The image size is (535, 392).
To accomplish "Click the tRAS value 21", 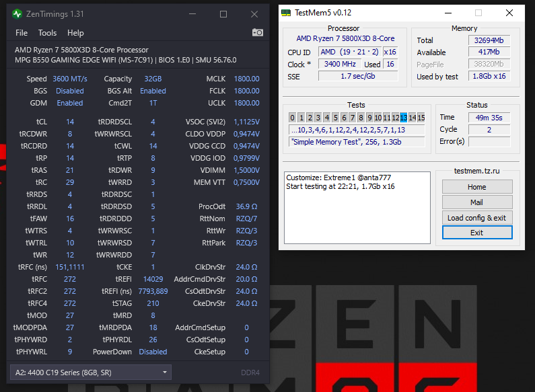I will (70, 170).
